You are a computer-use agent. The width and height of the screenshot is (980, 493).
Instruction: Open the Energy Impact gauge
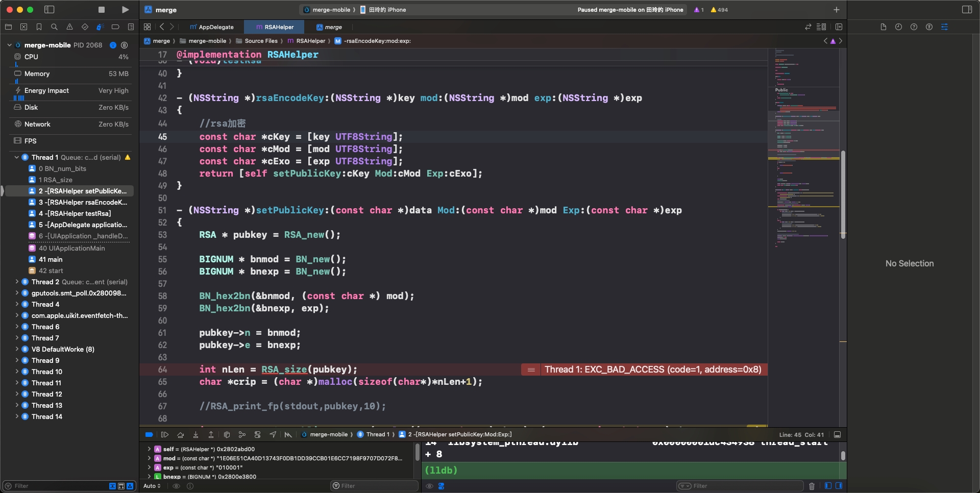71,90
